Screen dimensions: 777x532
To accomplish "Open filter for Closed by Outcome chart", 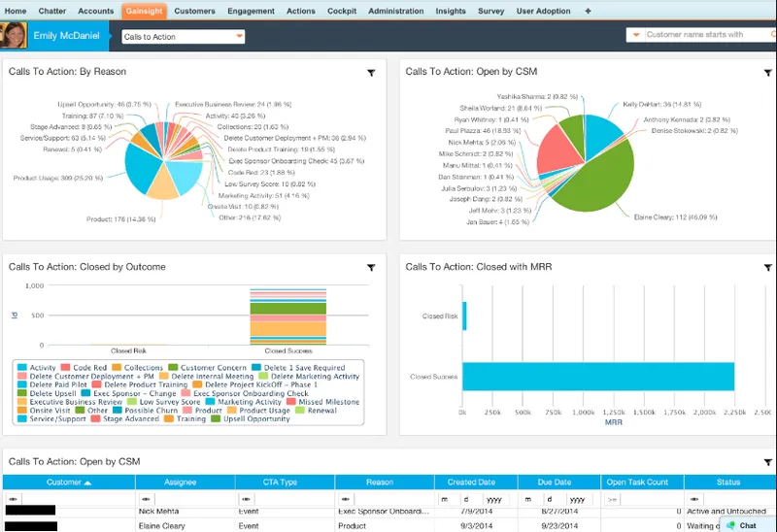I will [x=371, y=268].
